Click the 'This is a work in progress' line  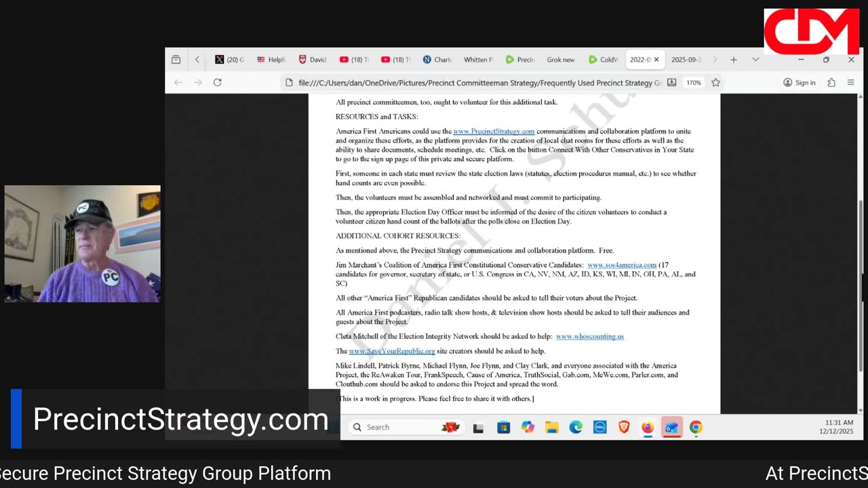point(436,399)
